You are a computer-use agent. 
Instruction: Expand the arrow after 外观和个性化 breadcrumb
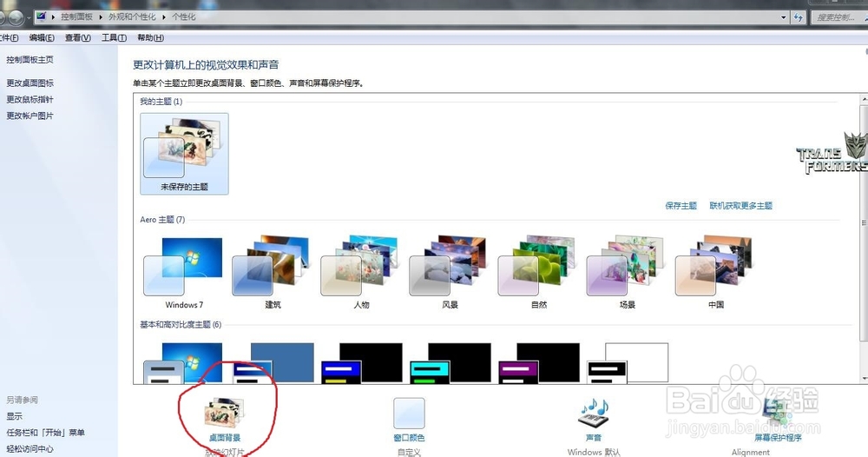click(x=164, y=17)
